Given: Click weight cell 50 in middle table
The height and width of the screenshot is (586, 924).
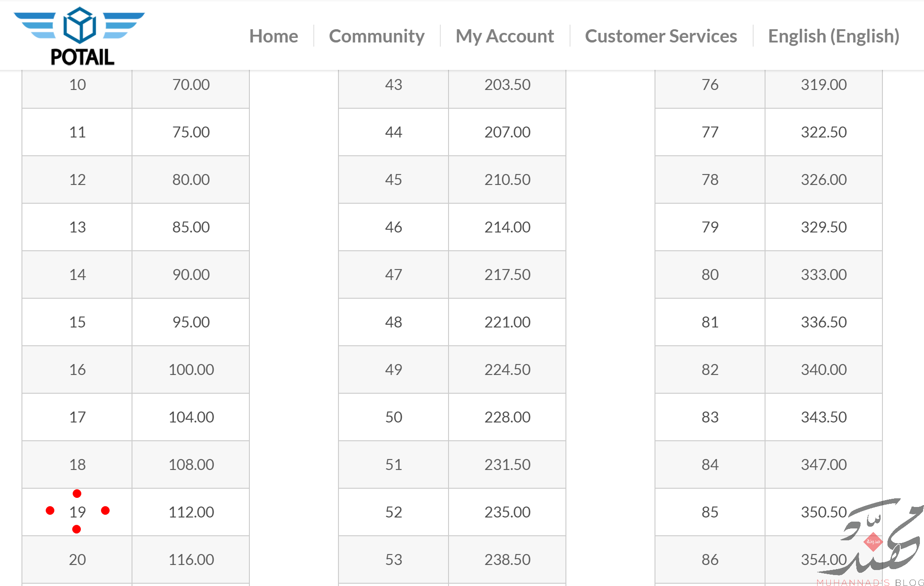Looking at the screenshot, I should pos(394,417).
